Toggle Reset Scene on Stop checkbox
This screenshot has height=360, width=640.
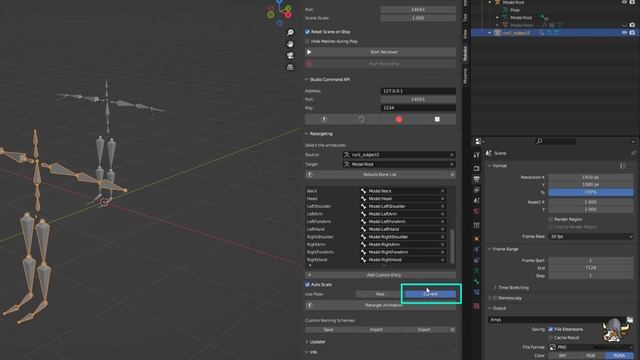click(307, 31)
